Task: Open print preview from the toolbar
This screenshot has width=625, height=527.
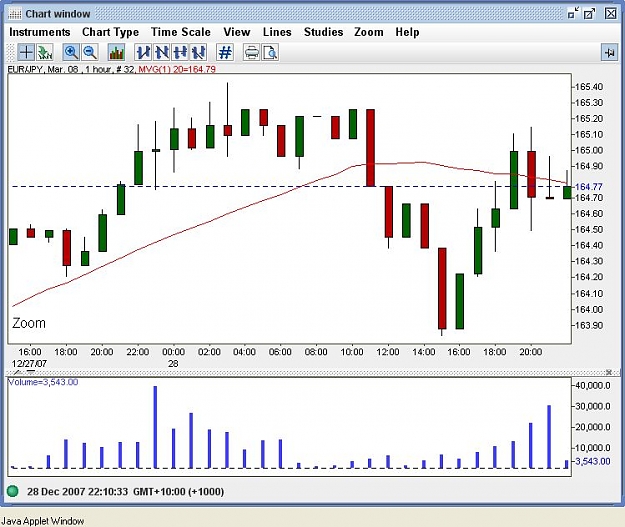Action: tap(270, 52)
